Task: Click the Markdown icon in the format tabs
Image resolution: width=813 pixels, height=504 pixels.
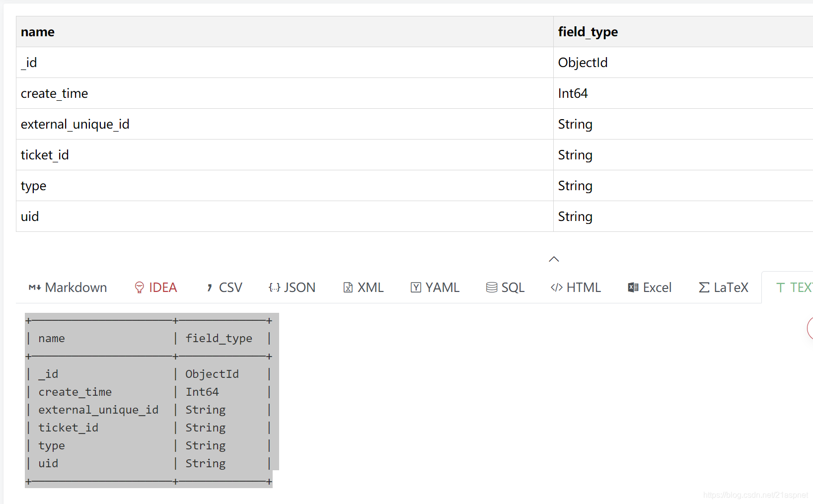Action: click(x=34, y=288)
